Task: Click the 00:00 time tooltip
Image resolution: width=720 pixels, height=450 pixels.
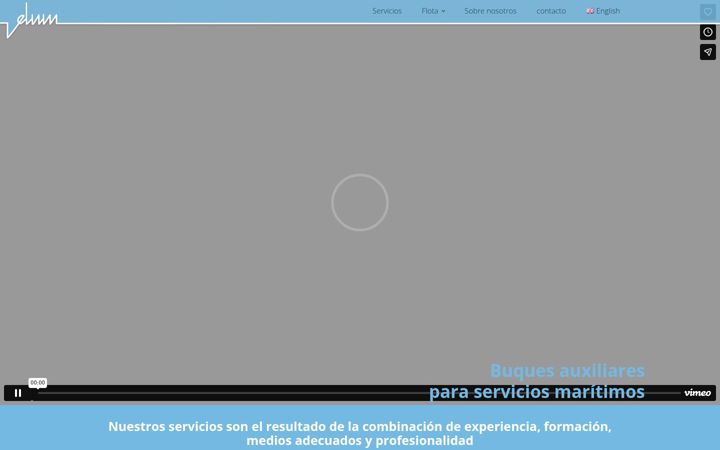Action: (38, 382)
